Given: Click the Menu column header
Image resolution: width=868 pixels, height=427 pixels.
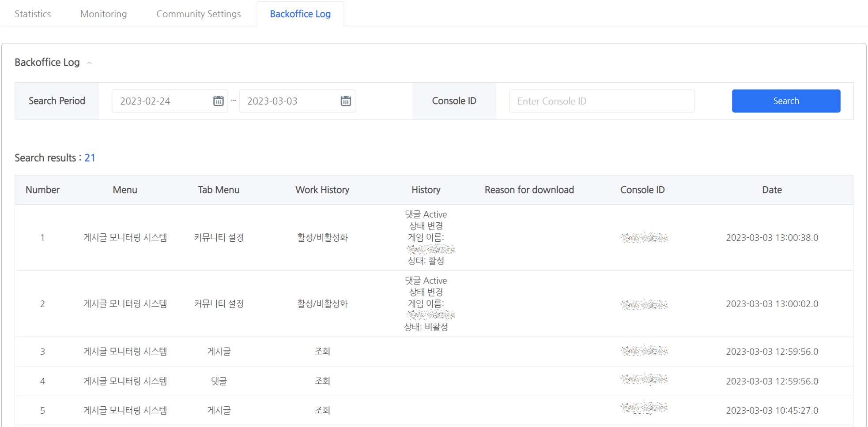Looking at the screenshot, I should tap(125, 190).
